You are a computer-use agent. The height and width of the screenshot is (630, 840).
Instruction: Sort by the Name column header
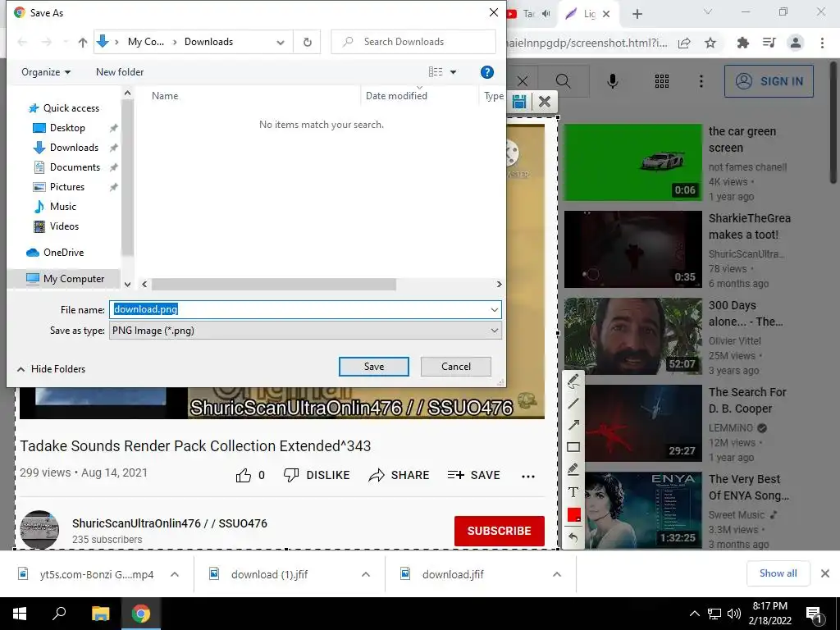point(165,96)
